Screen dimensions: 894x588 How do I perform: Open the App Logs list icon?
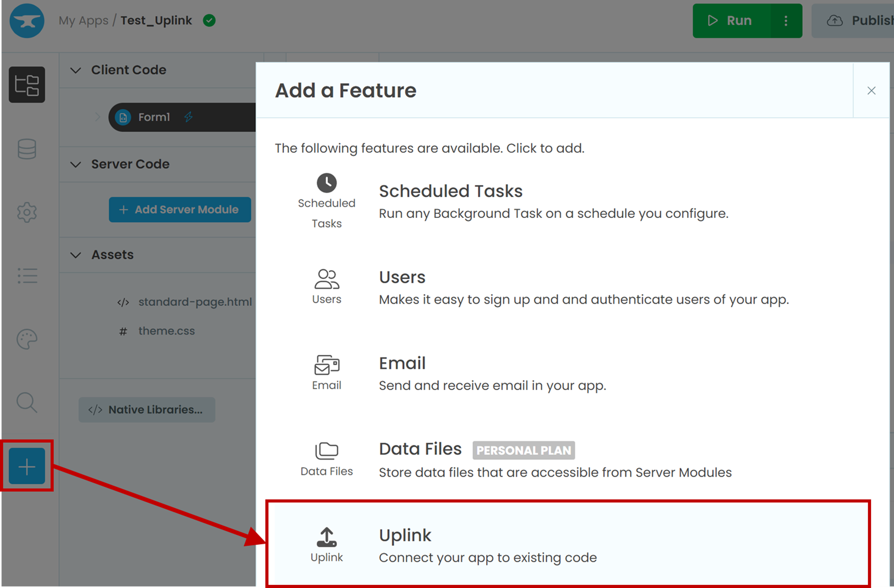(27, 275)
